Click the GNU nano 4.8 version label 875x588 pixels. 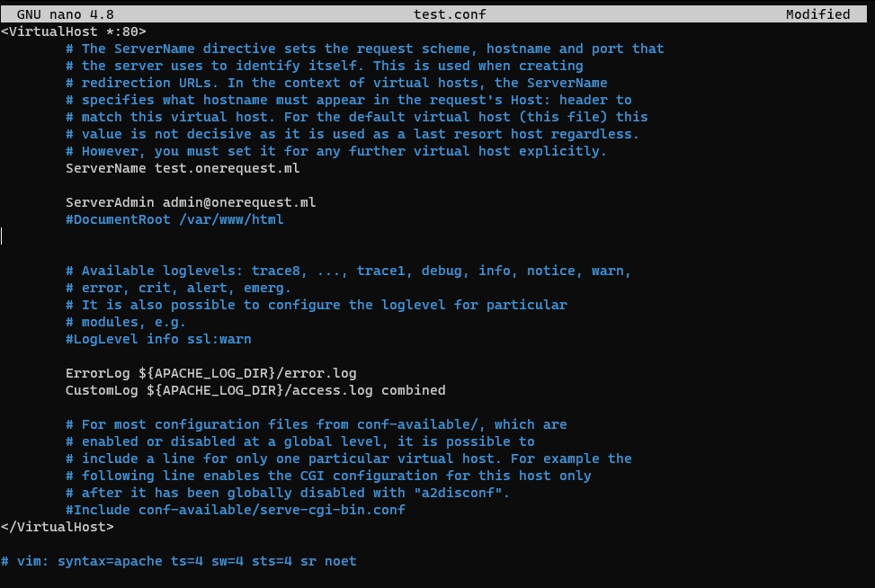click(x=65, y=14)
